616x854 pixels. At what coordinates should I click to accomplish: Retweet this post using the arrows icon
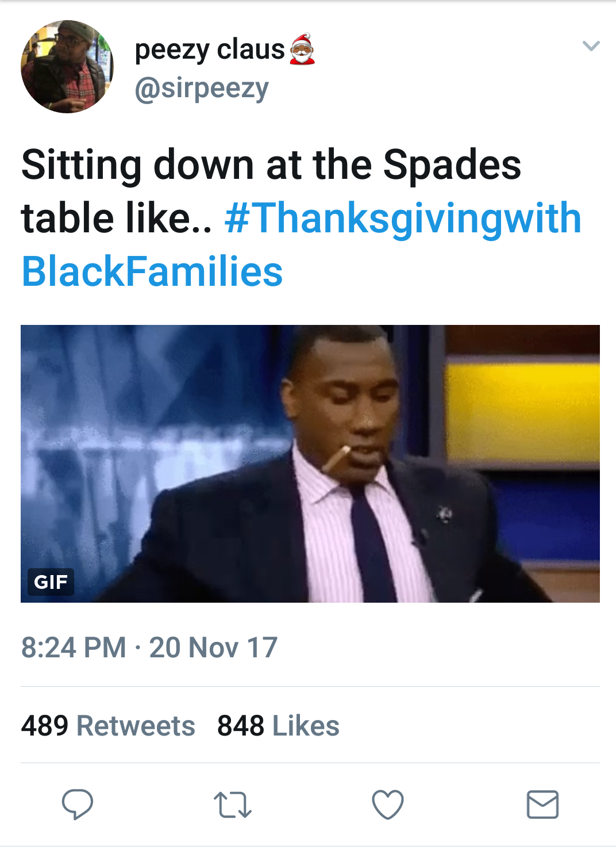[232, 805]
